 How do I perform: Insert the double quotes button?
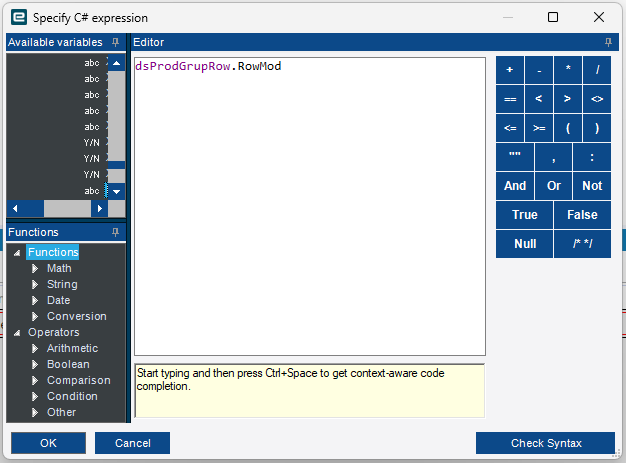tap(515, 157)
